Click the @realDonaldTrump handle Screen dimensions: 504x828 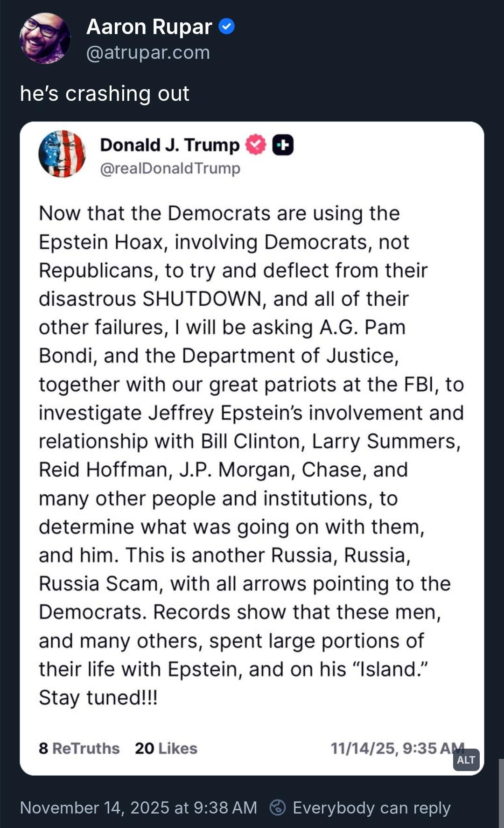point(170,168)
